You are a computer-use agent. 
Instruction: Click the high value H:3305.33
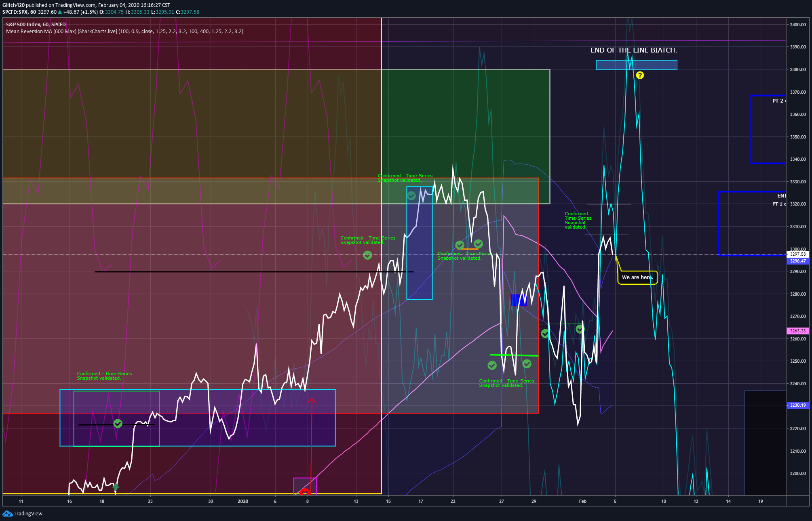137,12
